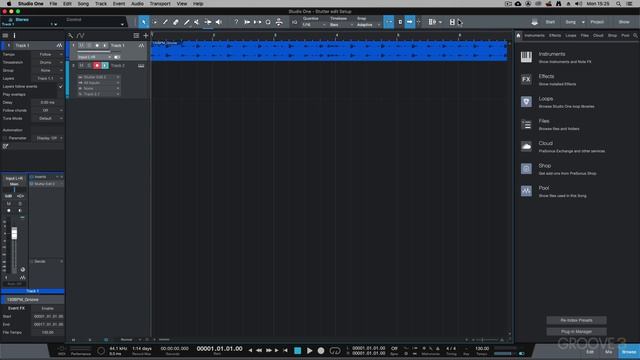
Task: Toggle the transport loop button
Action: pos(335,351)
